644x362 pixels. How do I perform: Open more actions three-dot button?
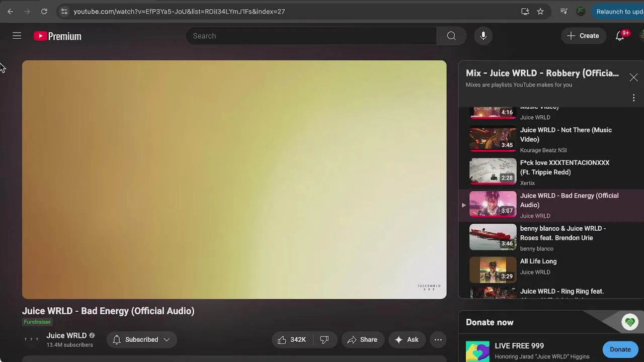(x=438, y=339)
